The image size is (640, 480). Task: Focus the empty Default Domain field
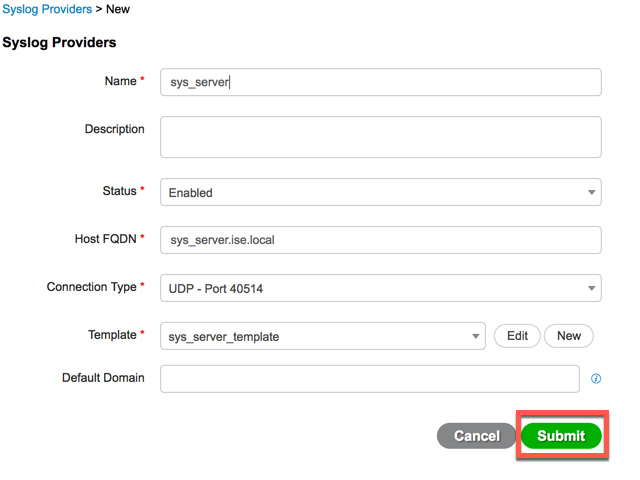point(369,379)
